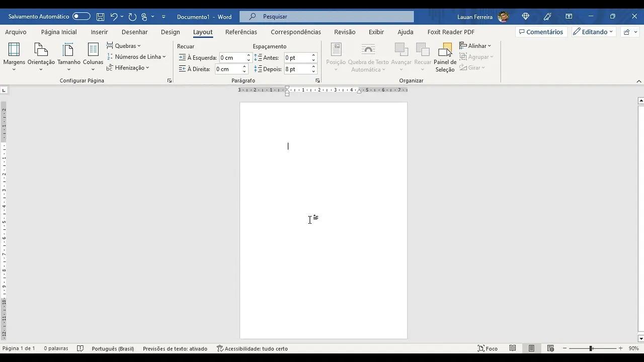Toggle the Salvamento Automático switch
This screenshot has height=362, width=644.
tap(81, 17)
